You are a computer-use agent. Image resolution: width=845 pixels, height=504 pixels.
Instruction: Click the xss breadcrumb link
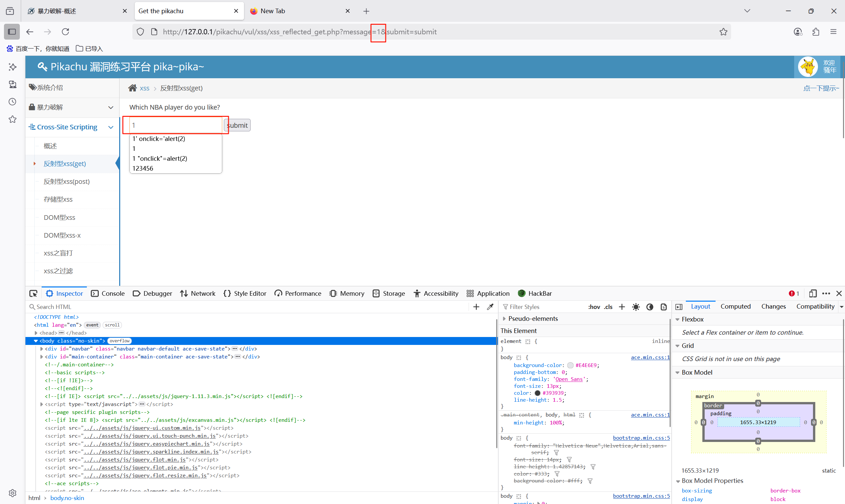[x=144, y=88]
